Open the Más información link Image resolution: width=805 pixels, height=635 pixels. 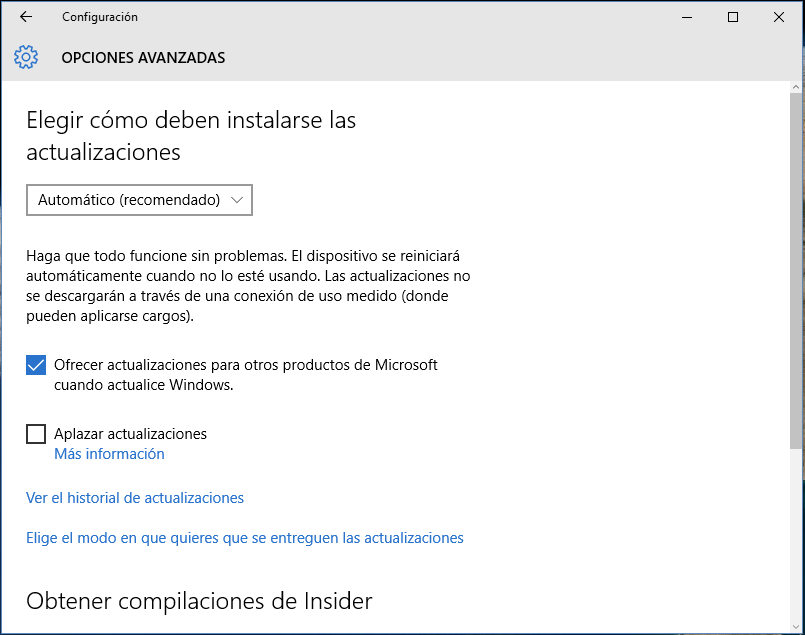tap(109, 454)
